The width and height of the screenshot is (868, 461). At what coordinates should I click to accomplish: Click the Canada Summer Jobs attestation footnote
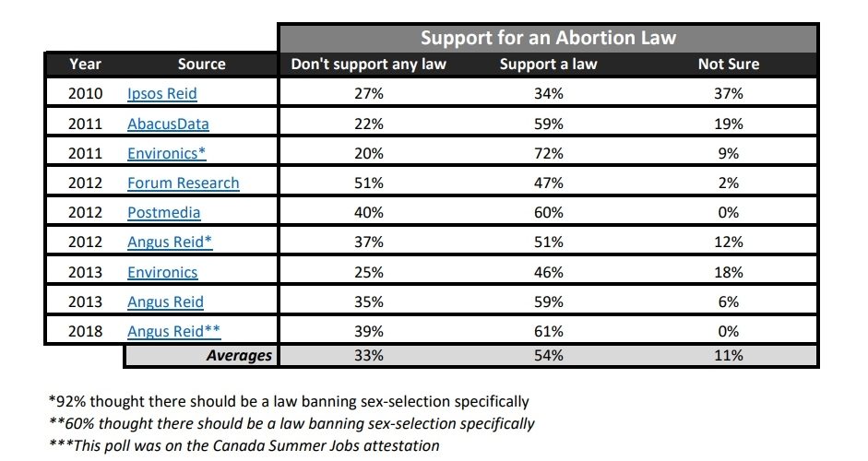[x=244, y=445]
